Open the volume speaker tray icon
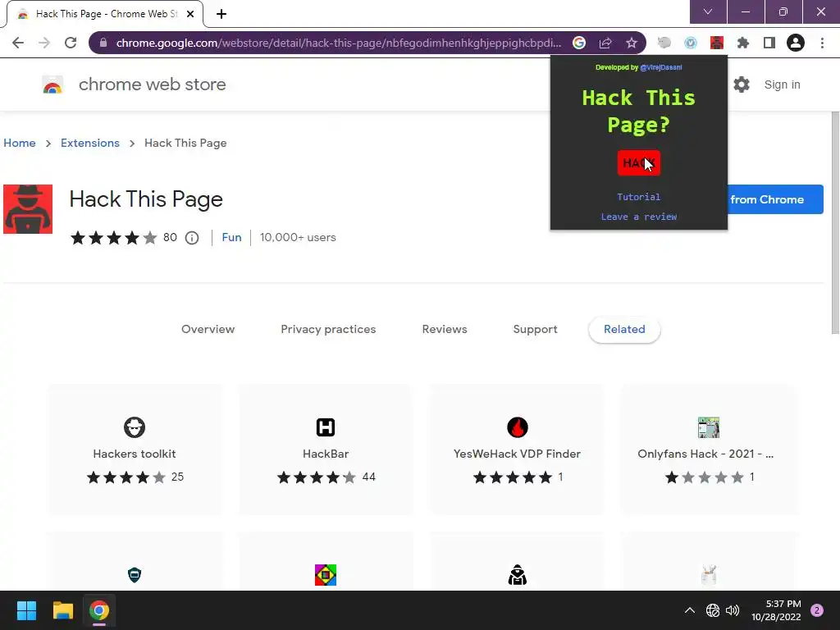The image size is (840, 630). [733, 610]
